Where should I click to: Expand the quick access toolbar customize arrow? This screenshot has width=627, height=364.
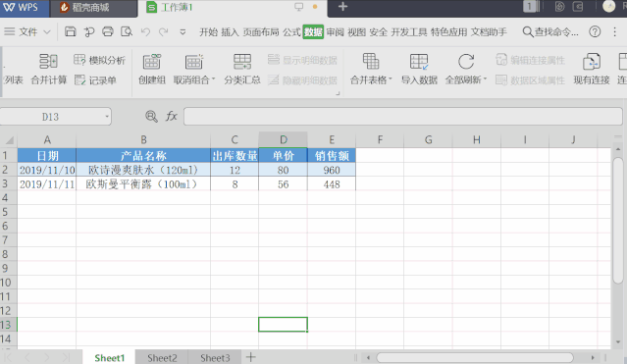point(183,31)
